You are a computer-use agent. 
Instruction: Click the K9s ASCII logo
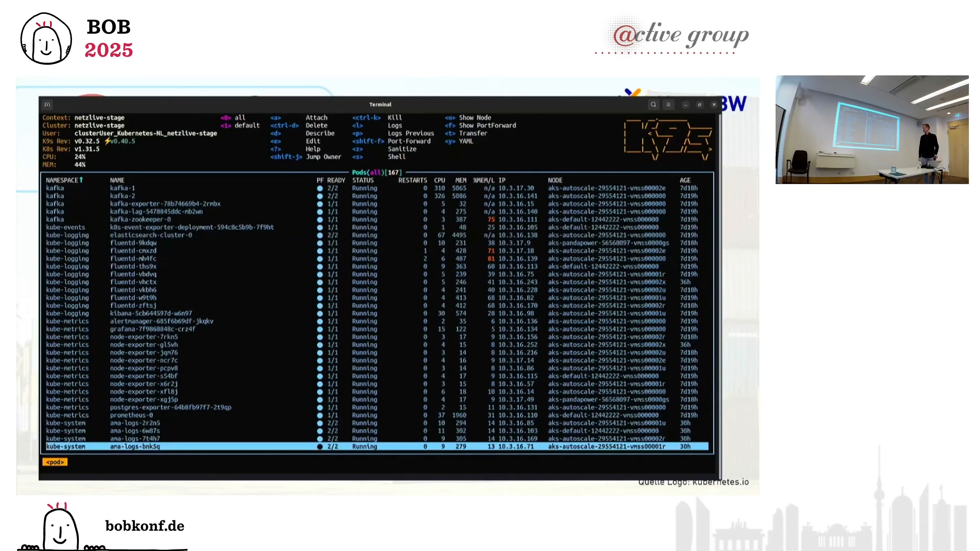[668, 139]
